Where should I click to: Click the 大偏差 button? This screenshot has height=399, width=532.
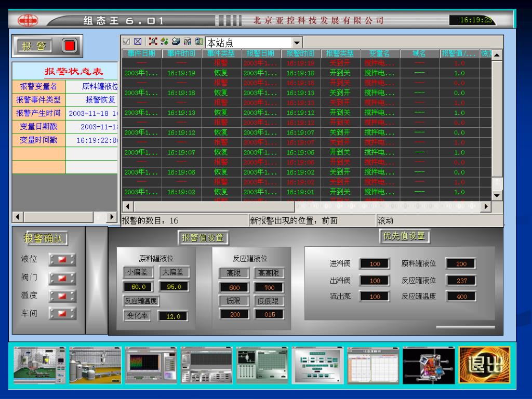click(x=174, y=272)
